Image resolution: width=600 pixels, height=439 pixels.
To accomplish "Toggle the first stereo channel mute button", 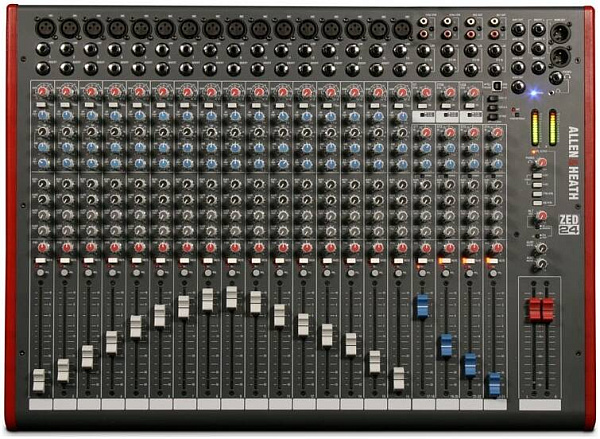I will click(x=422, y=261).
